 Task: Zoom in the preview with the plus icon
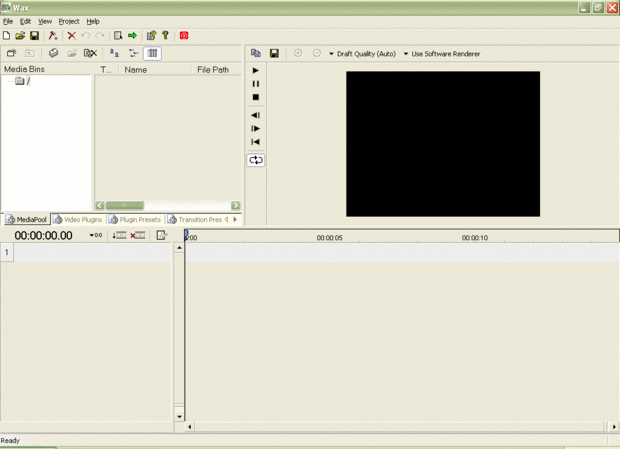(x=298, y=53)
